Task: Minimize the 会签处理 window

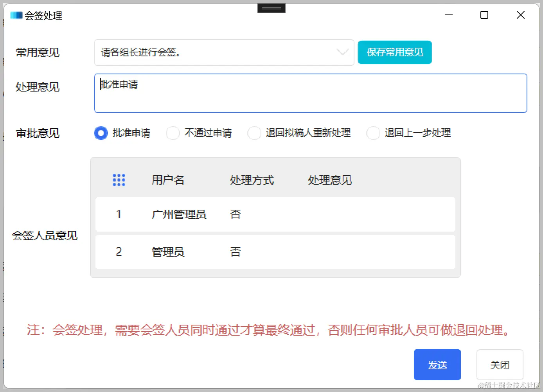Action: click(449, 15)
